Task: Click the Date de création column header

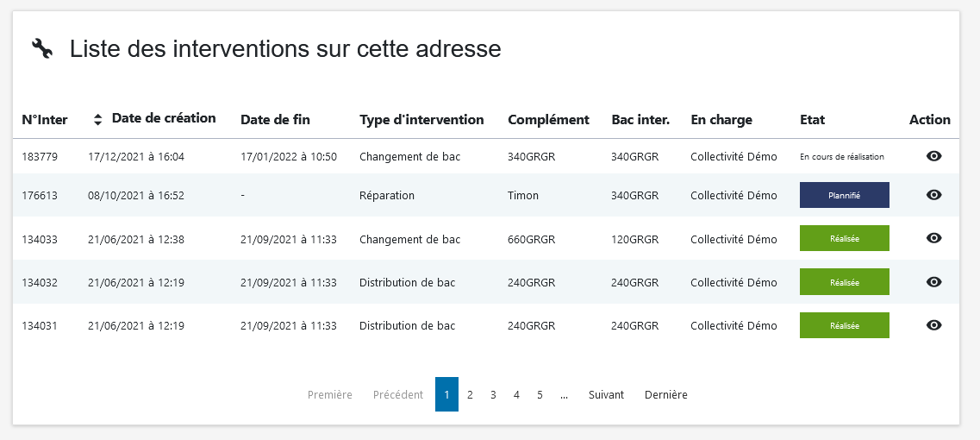Action: pos(164,118)
